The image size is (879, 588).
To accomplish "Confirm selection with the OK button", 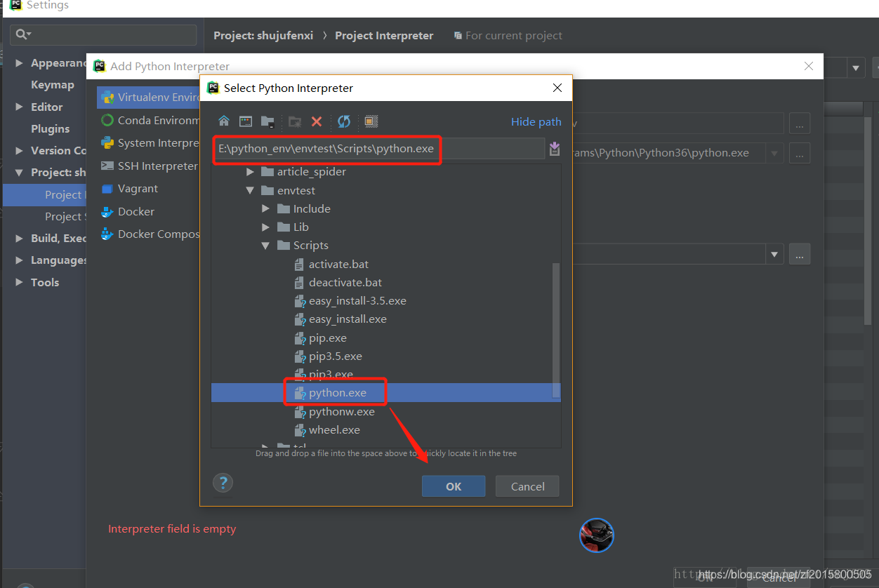I will click(454, 486).
